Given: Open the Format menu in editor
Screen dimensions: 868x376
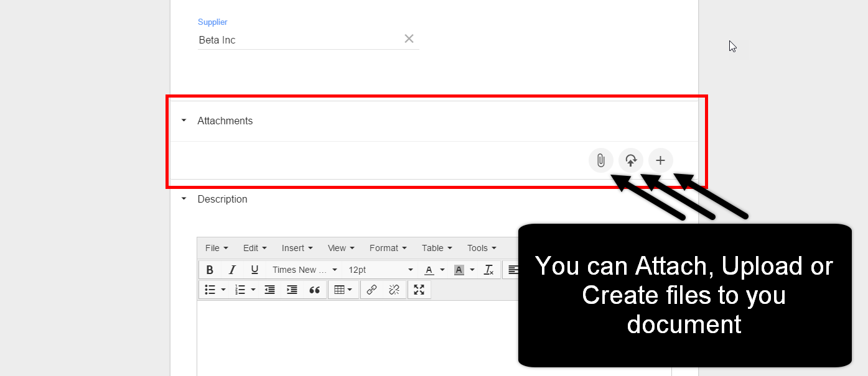Looking at the screenshot, I should coord(388,248).
